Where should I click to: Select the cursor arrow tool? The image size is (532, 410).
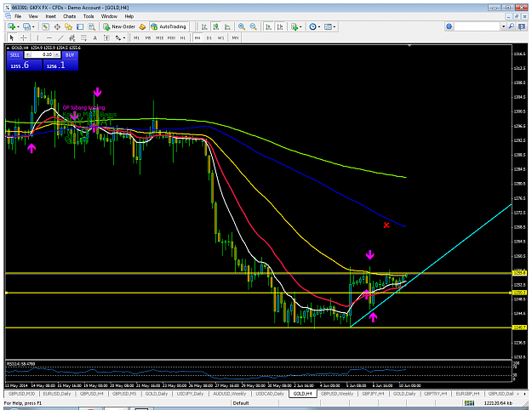coord(12,38)
